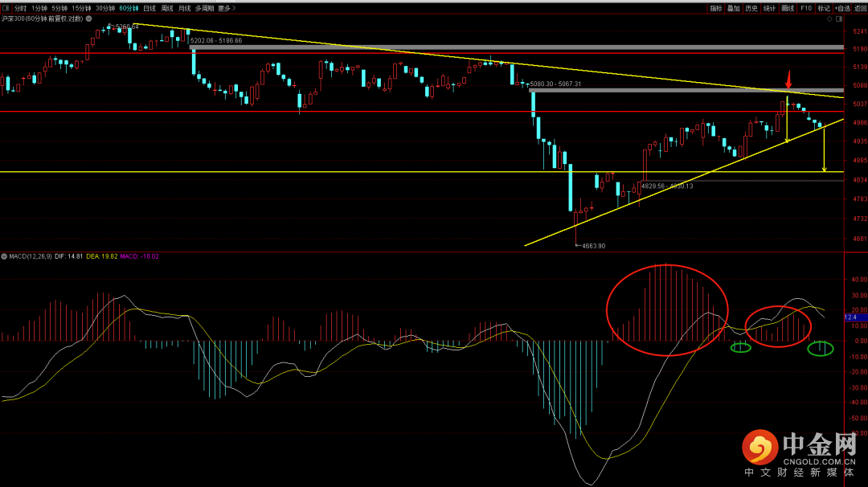Image resolution: width=868 pixels, height=487 pixels.
Task: Open dropdown arrow beside 沪深300 title
Action: (88, 18)
